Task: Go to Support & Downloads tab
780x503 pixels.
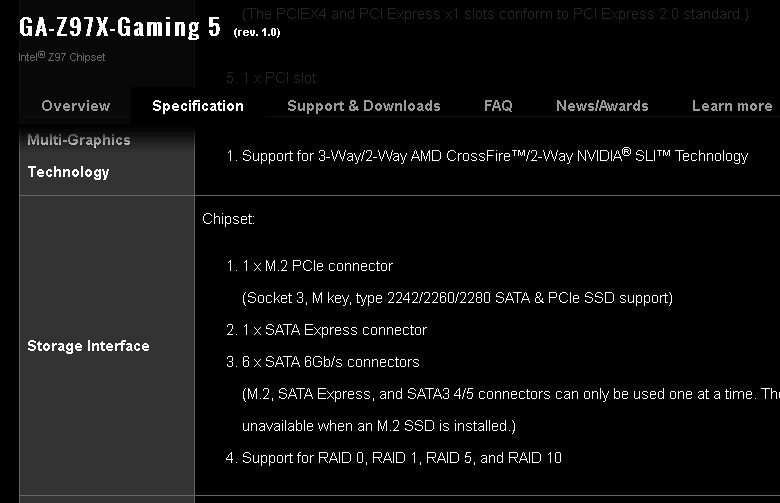Action: point(364,106)
